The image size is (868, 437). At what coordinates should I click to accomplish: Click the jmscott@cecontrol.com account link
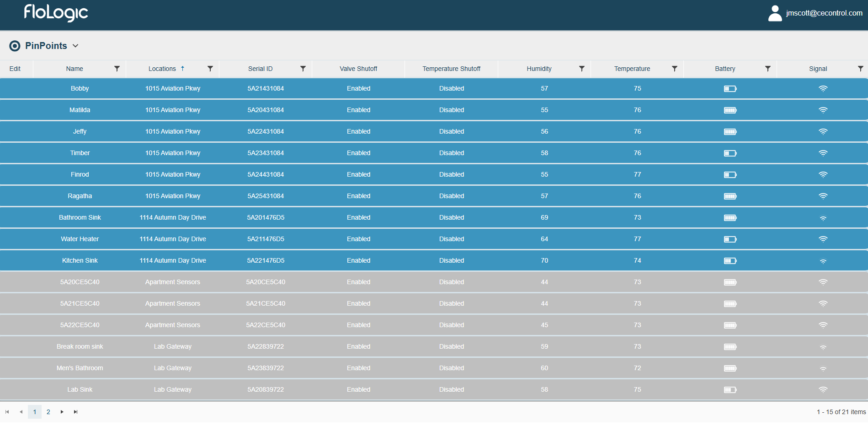(823, 13)
